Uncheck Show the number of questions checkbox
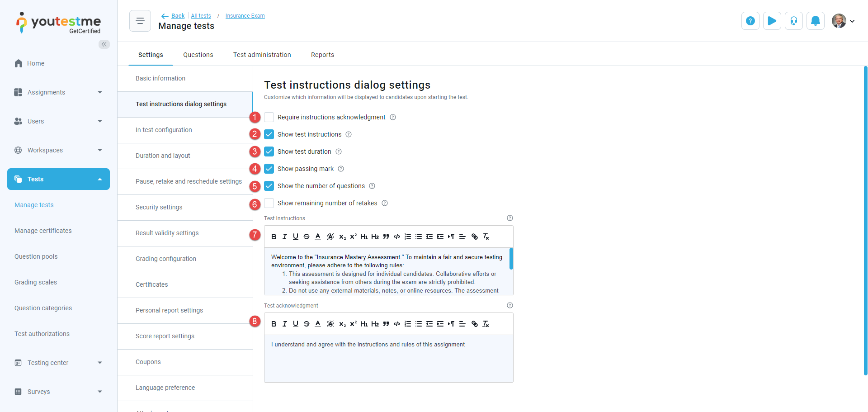The height and width of the screenshot is (412, 868). pyautogui.click(x=269, y=186)
